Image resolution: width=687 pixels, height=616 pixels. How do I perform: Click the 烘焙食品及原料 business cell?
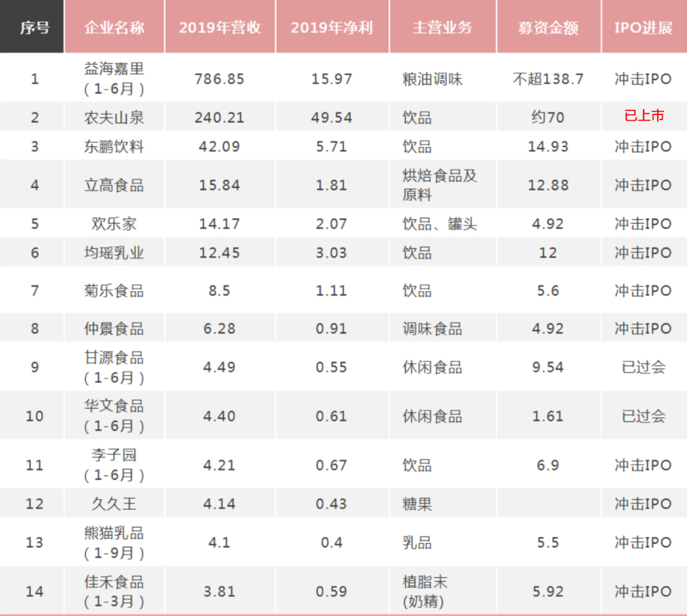tap(440, 185)
